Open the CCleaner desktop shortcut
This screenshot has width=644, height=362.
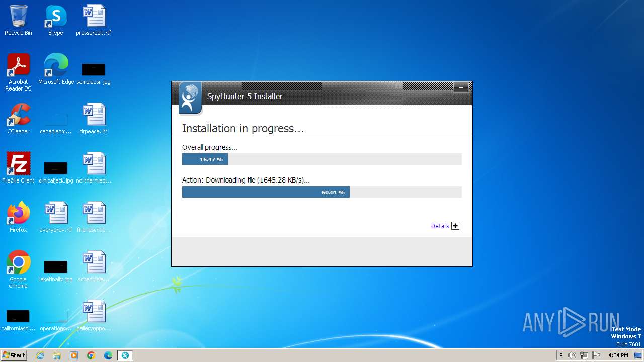[18, 119]
